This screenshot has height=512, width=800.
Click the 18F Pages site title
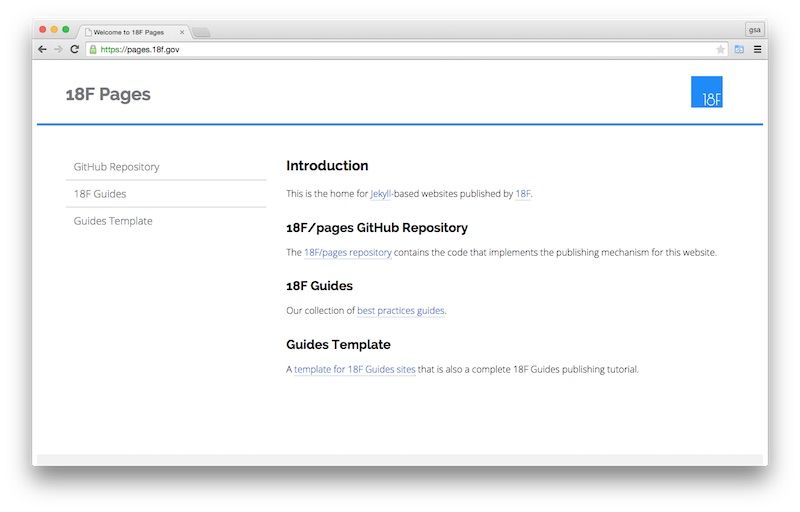click(108, 94)
